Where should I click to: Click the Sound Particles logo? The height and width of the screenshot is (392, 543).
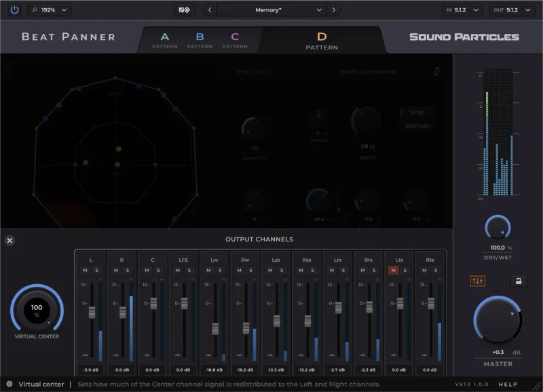pos(464,37)
